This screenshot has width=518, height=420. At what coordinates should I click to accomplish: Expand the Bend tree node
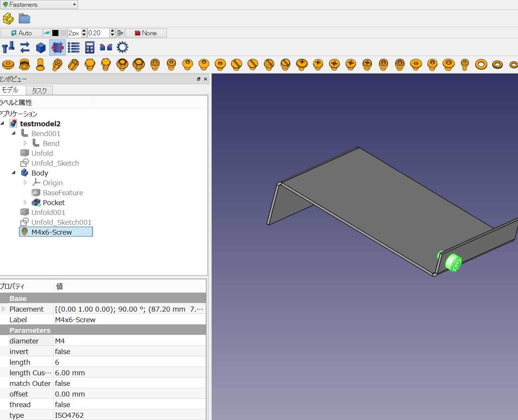25,143
